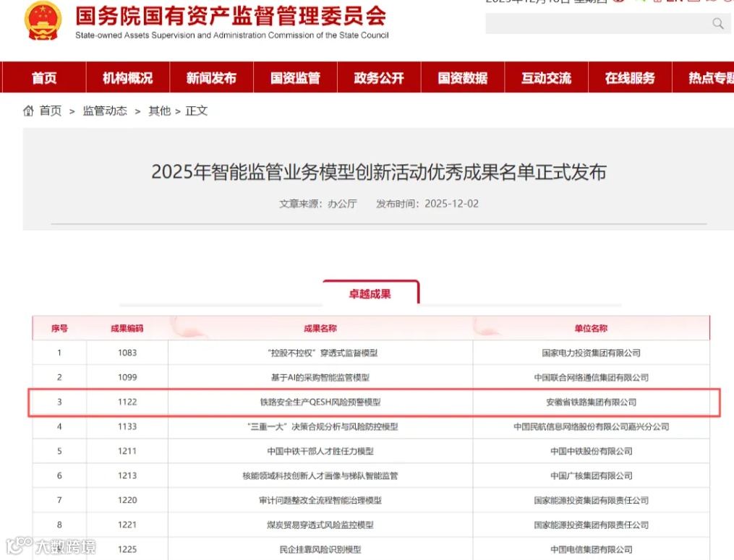Image resolution: width=734 pixels, height=560 pixels.
Task: Click code cell 1211
Action: coord(127,451)
